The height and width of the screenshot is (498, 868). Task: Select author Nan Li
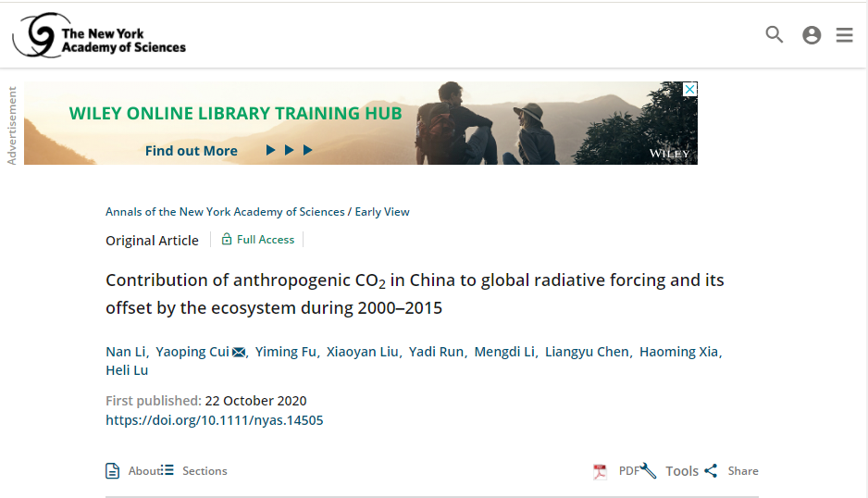pyautogui.click(x=125, y=352)
